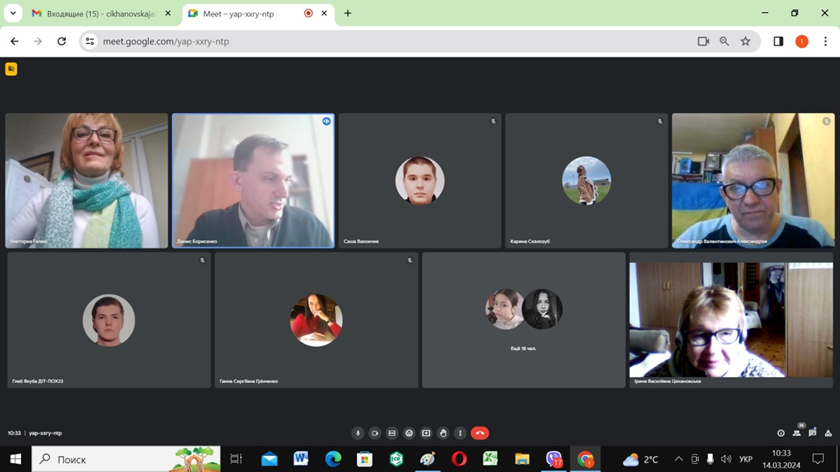840x472 pixels.
Task: Open the weather widget showing 2°C
Action: pos(641,459)
